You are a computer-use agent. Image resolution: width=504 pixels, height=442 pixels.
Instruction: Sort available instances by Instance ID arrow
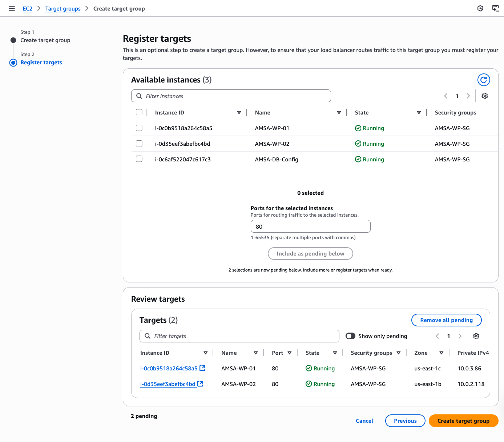(239, 113)
